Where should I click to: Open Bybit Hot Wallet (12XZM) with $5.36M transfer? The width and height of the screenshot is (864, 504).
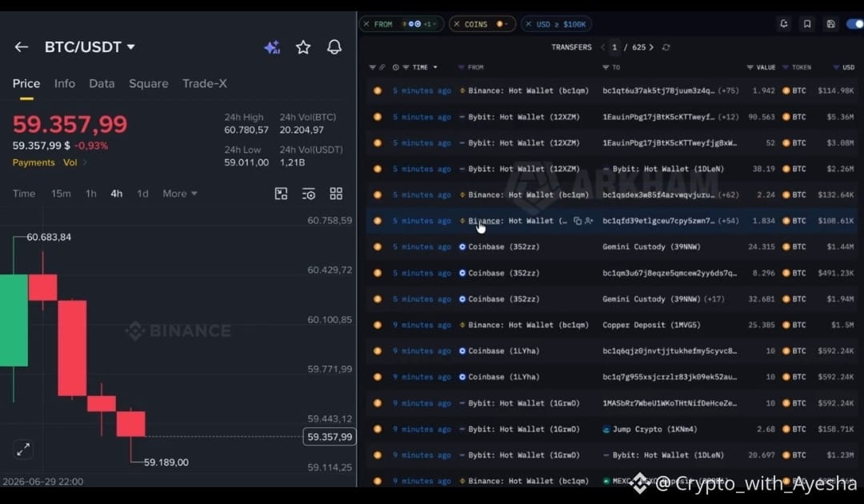click(523, 117)
